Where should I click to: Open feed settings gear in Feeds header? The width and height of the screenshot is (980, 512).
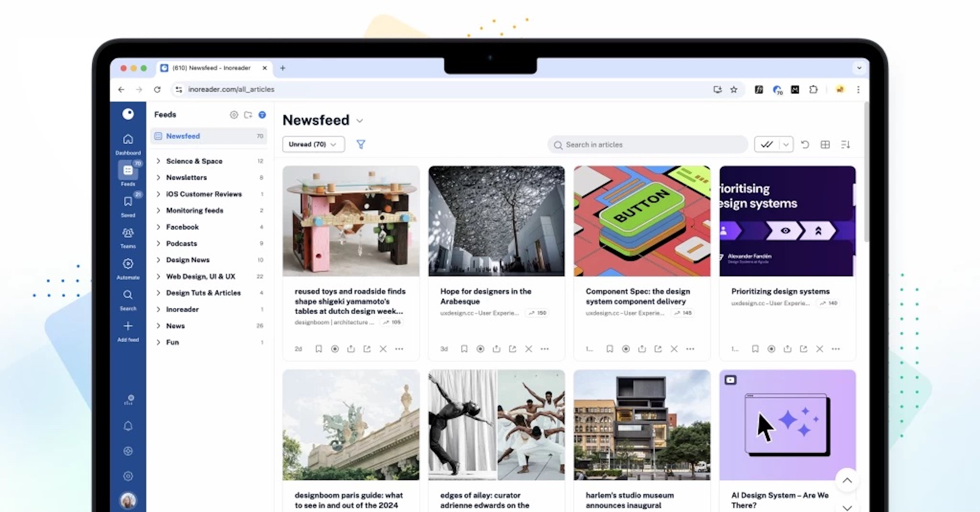(x=234, y=115)
